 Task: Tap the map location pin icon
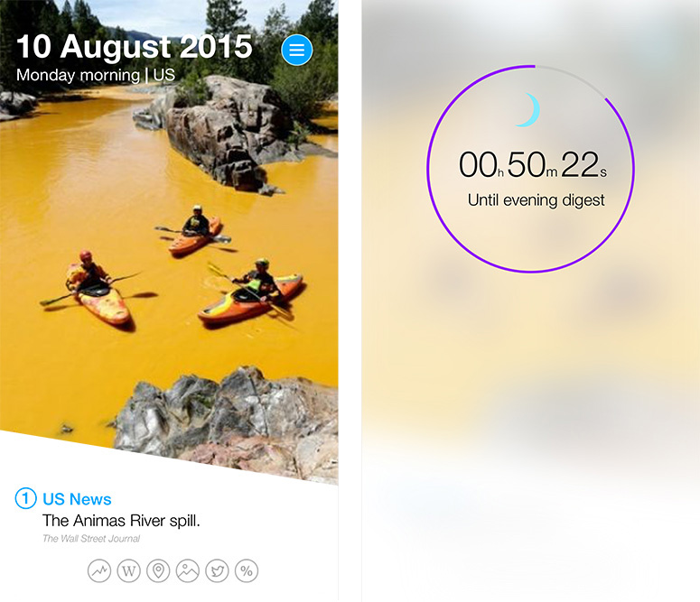[x=158, y=570]
